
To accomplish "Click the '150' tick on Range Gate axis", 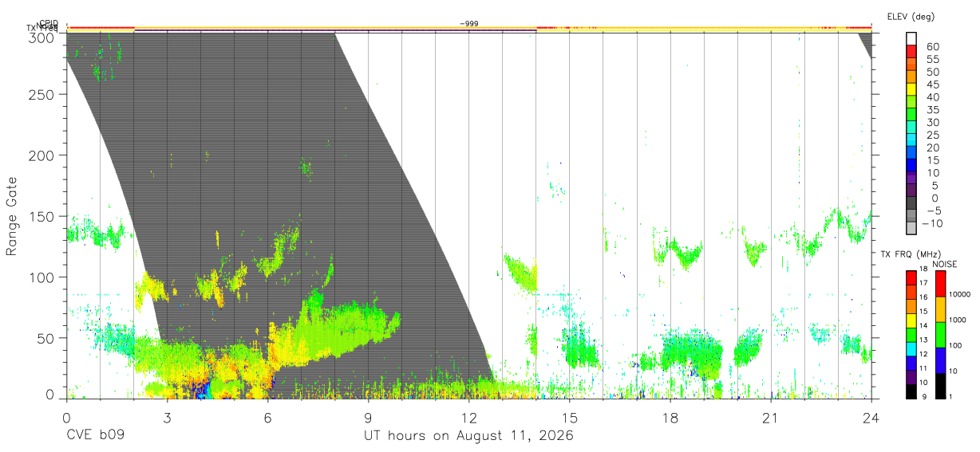I will [41, 216].
